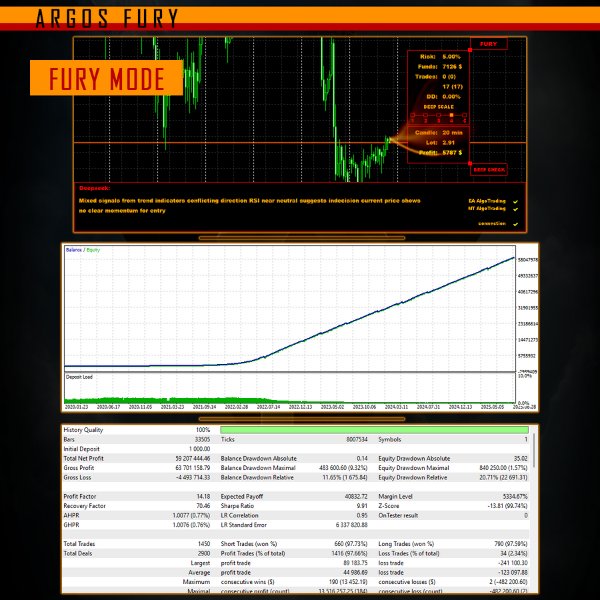Click the 17 (17) value
The image size is (600, 600).
452,86
